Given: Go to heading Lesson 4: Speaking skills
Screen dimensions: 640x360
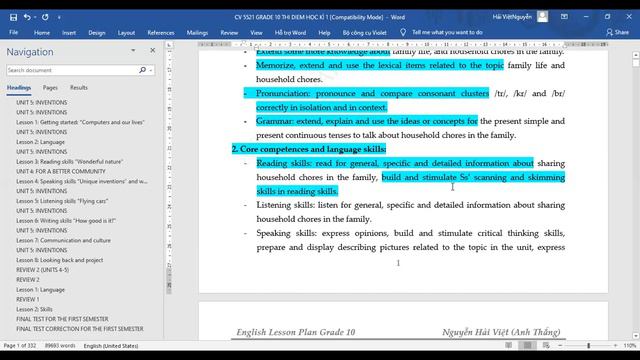Looking at the screenshot, I should 82,181.
